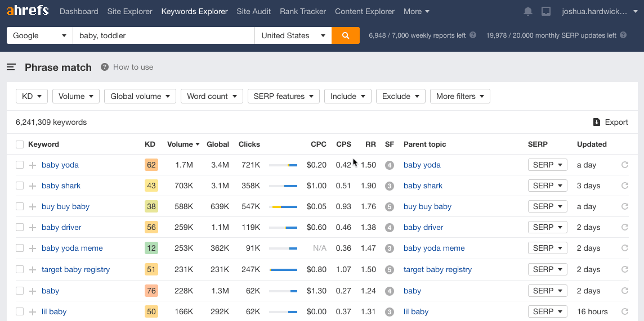Open the Content Explorer tab
The image size is (644, 321).
click(x=365, y=11)
